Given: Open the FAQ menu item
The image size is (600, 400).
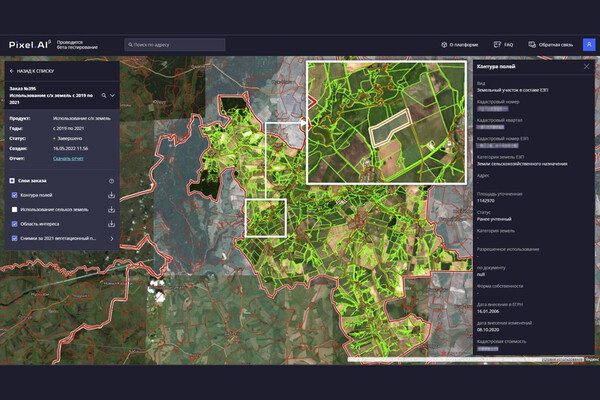Looking at the screenshot, I should click(503, 45).
